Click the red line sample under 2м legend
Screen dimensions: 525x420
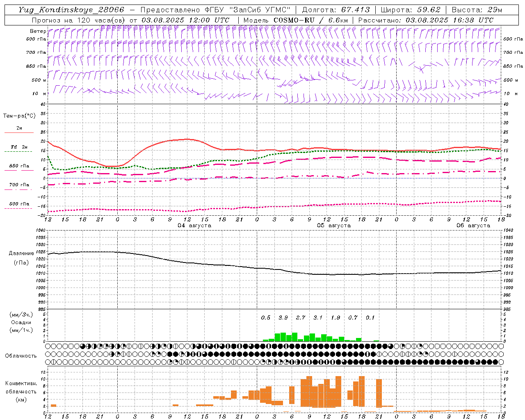pos(19,132)
